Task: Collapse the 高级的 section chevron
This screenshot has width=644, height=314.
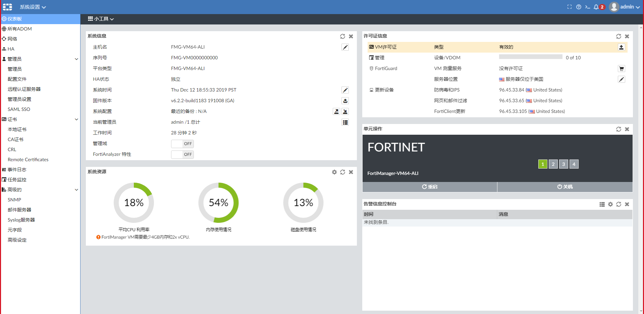Action: (x=76, y=190)
